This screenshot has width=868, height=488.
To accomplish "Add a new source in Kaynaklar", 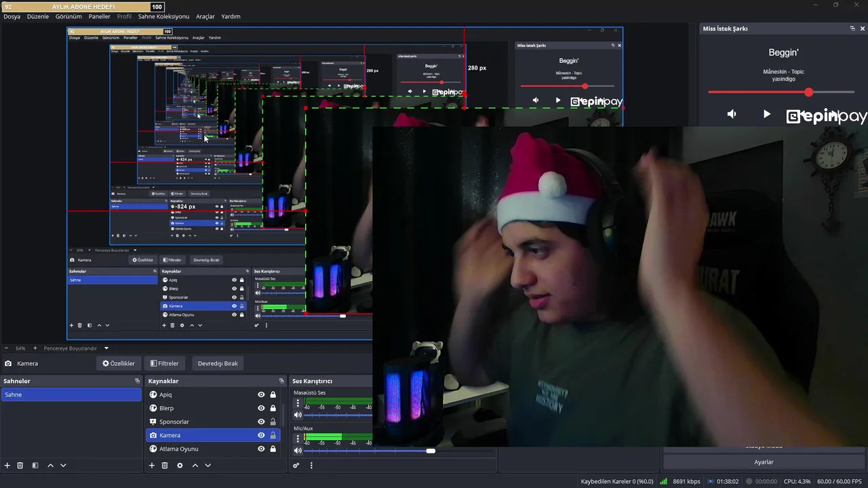I will click(152, 466).
